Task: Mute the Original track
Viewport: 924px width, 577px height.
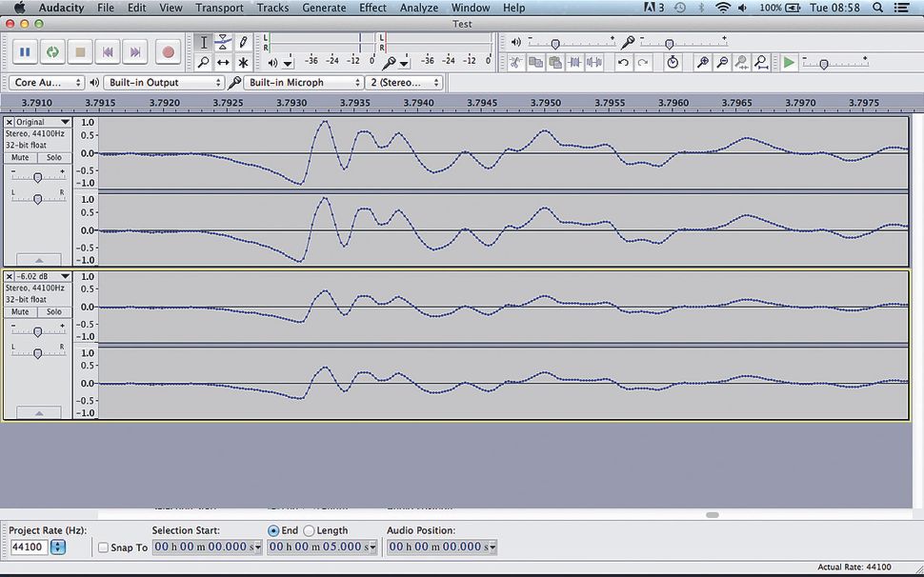Action: 19,157
